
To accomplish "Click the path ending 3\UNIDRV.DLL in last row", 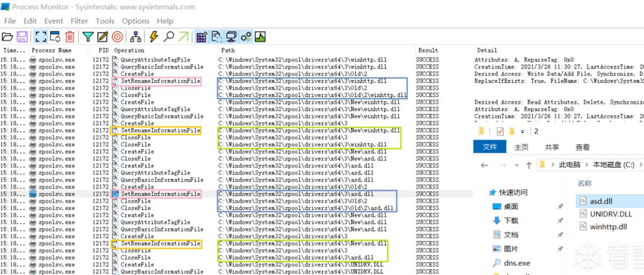I will point(301,271).
